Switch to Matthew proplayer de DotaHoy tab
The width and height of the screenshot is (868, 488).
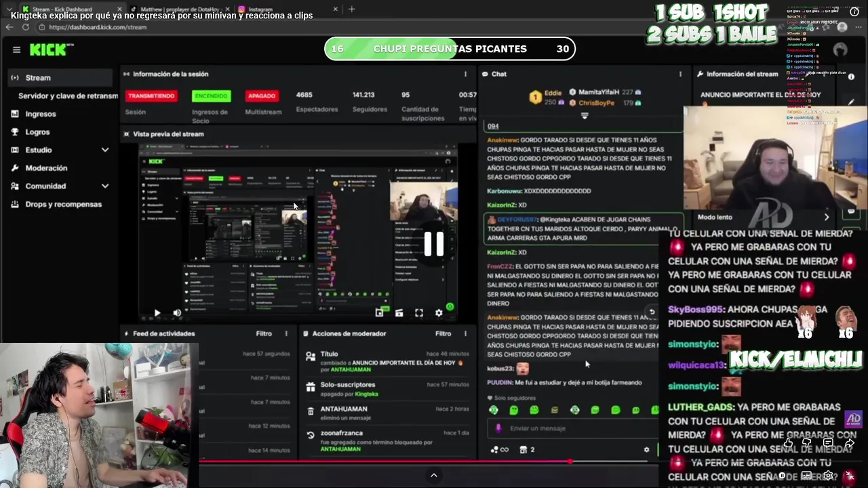click(178, 9)
